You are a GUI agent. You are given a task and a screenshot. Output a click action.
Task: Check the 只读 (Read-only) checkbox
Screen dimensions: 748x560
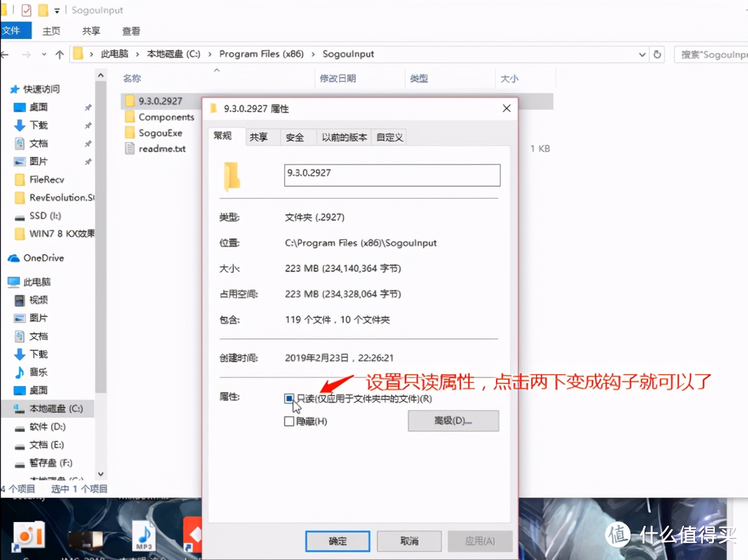(x=289, y=398)
